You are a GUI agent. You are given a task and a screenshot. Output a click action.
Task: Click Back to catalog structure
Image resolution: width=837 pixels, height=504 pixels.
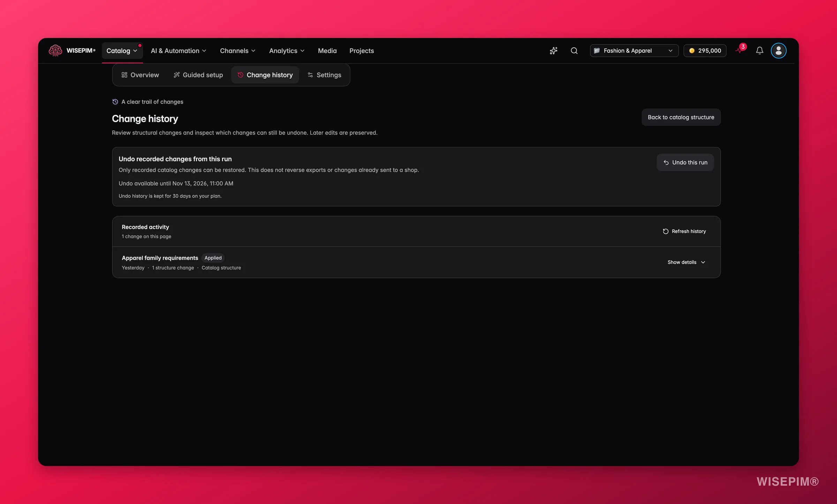click(x=681, y=117)
